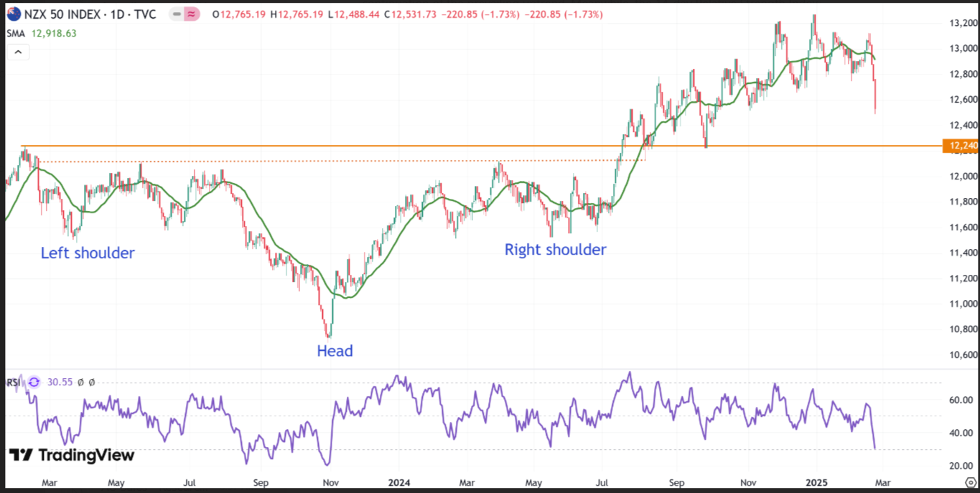980x493 pixels.
Task: Open the NZX 50 INDEX symbol search
Action: [x=61, y=14]
